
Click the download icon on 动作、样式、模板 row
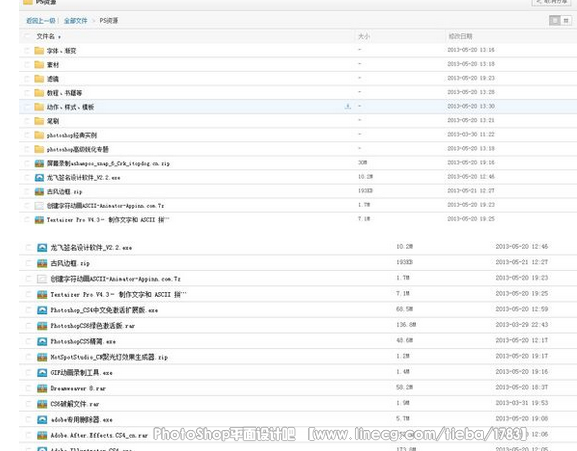pos(347,107)
